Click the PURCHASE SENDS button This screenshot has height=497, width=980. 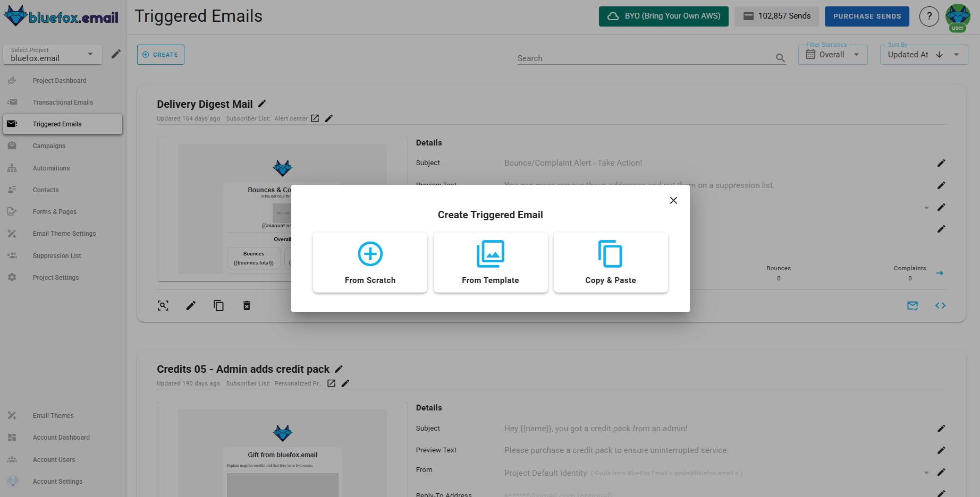pyautogui.click(x=866, y=16)
